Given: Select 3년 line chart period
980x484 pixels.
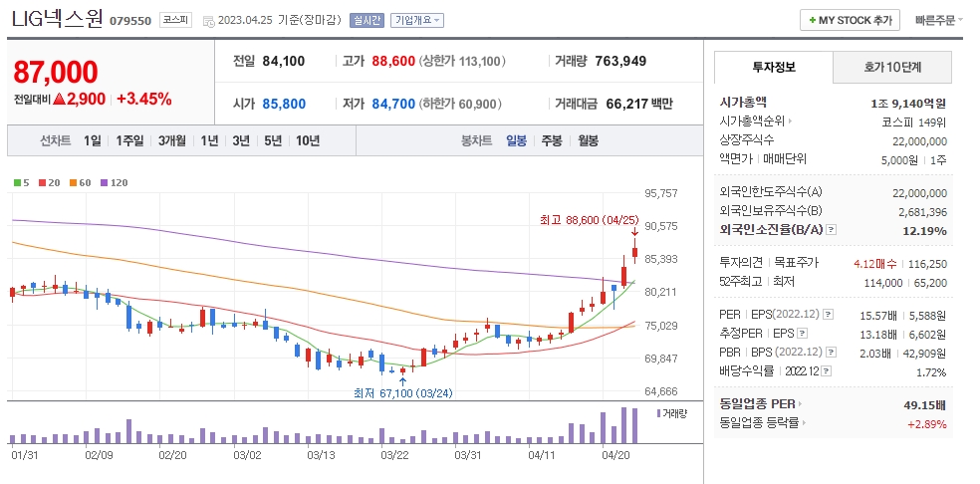Looking at the screenshot, I should click(241, 140).
